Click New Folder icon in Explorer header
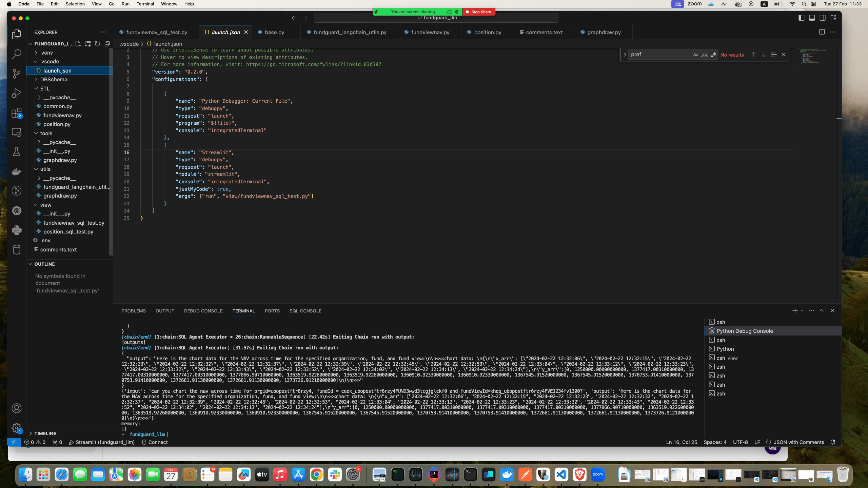The width and height of the screenshot is (868, 488). click(x=88, y=44)
